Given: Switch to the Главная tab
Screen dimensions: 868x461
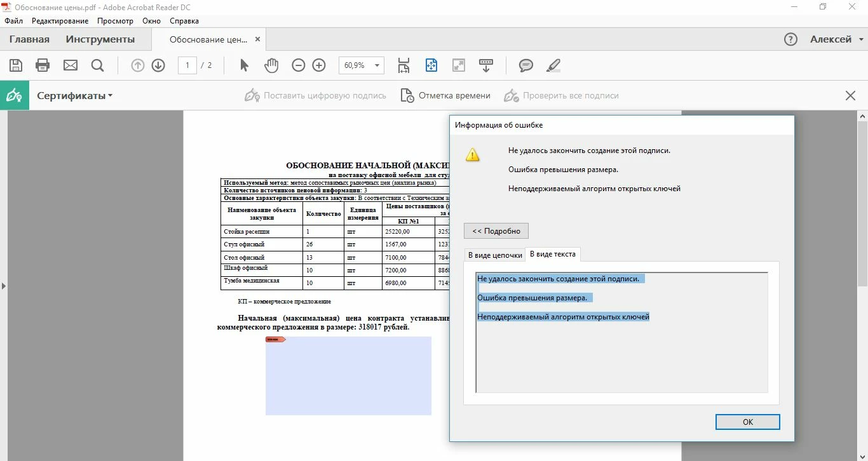Looking at the screenshot, I should (29, 39).
